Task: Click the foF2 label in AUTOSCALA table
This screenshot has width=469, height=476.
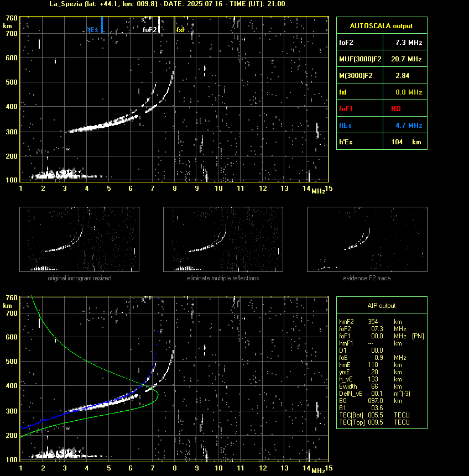Action: [x=346, y=42]
